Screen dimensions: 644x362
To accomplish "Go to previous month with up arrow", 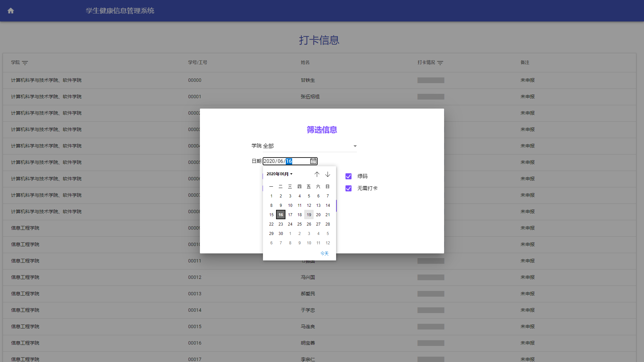I will [x=317, y=174].
